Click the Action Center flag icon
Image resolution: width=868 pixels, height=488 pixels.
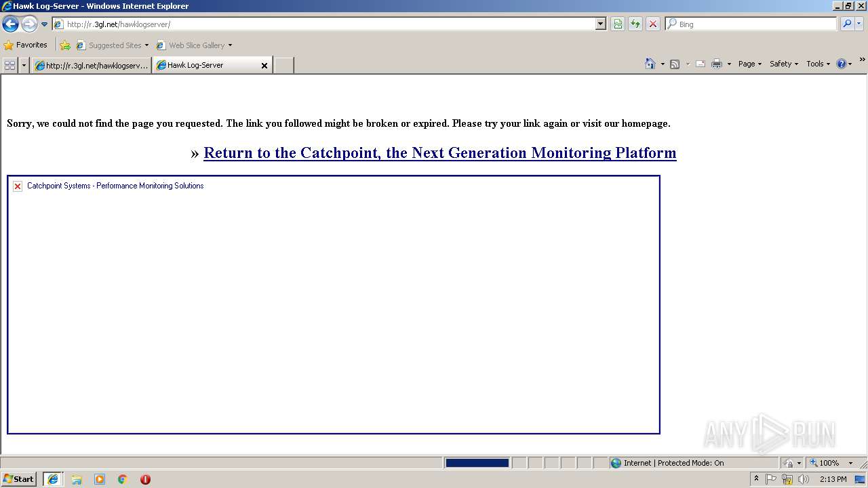pyautogui.click(x=771, y=479)
